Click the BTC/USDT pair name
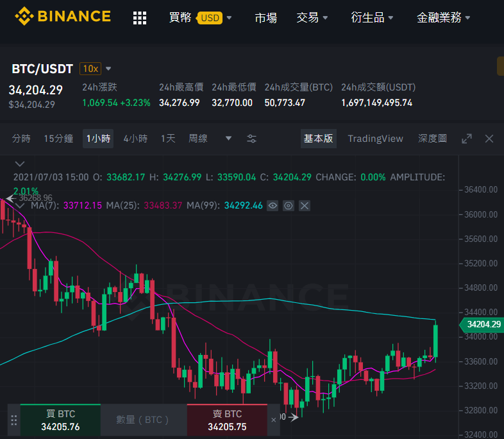Image resolution: width=504 pixels, height=439 pixels. [x=42, y=69]
